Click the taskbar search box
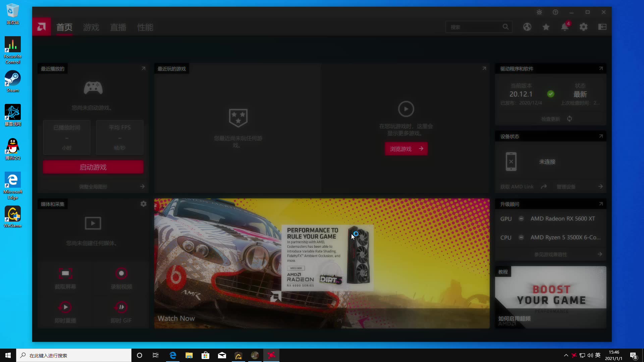644x362 pixels. tap(74, 355)
